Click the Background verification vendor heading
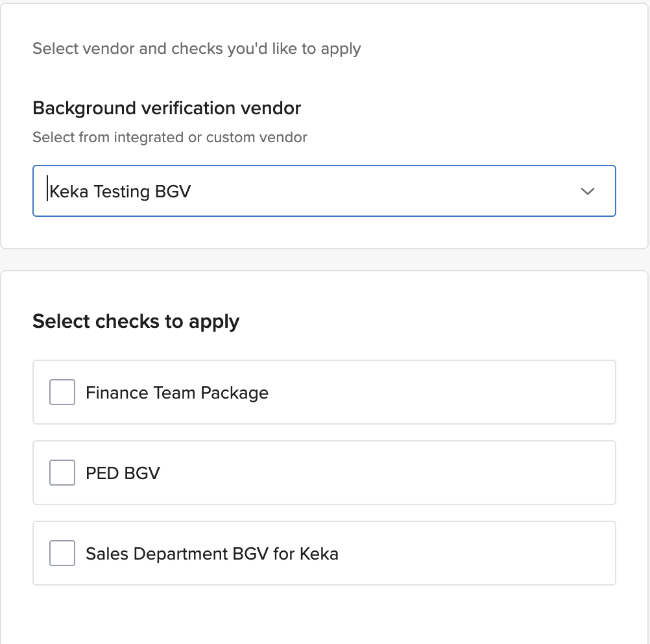 [167, 108]
